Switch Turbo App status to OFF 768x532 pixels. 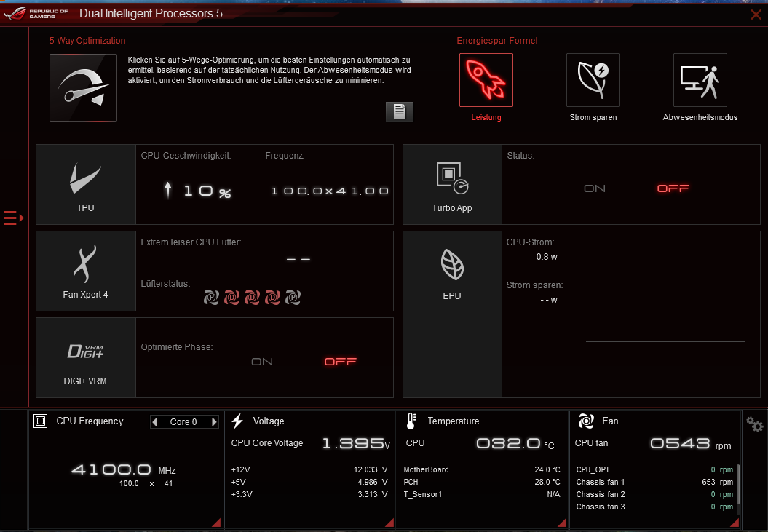[x=673, y=188]
